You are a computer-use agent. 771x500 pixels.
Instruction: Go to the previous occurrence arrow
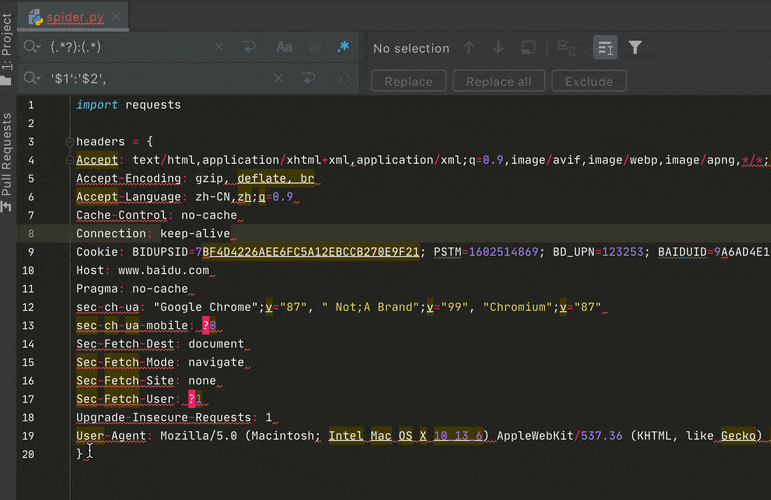pos(468,48)
